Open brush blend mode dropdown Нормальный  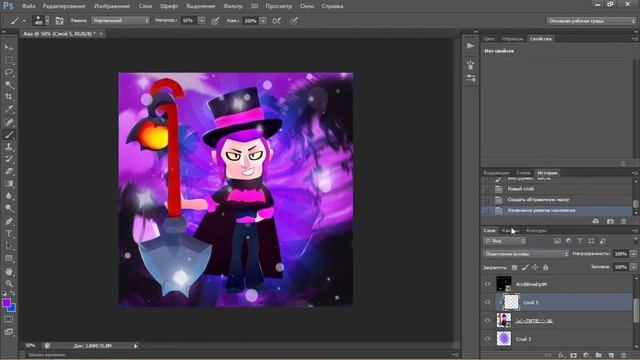[120, 20]
